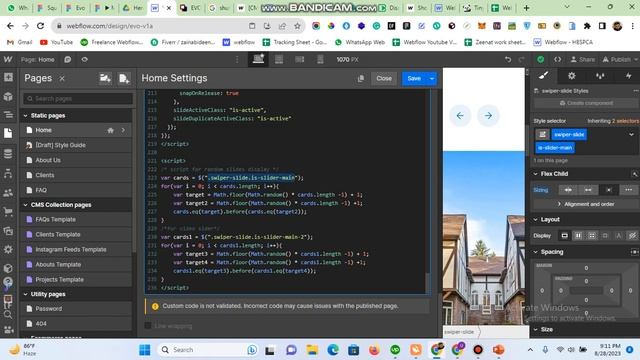640x360 pixels.
Task: Collapse the CMS Collection pages section
Action: [25, 205]
